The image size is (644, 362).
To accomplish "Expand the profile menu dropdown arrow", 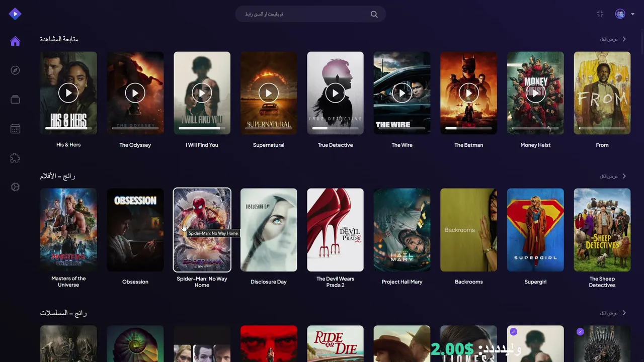I will tap(632, 14).
